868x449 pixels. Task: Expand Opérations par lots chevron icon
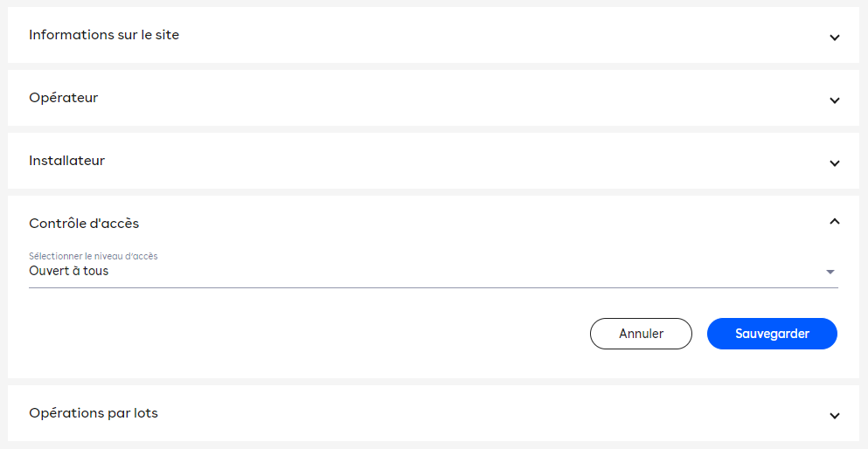(x=834, y=416)
